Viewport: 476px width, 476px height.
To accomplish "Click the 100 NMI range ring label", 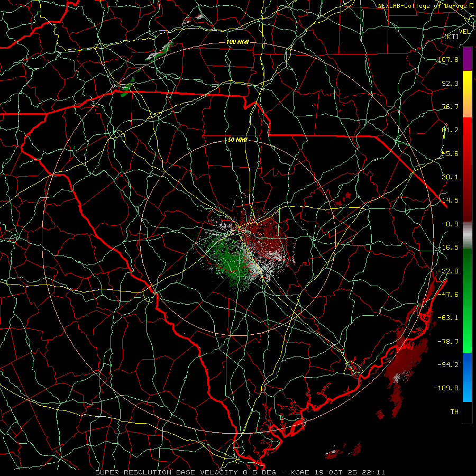I will coord(237,42).
